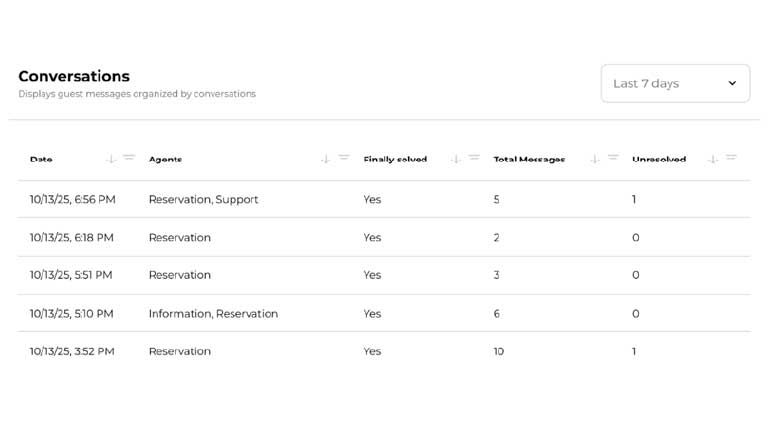
Task: Sort by Total Messages arrow
Action: pyautogui.click(x=595, y=159)
